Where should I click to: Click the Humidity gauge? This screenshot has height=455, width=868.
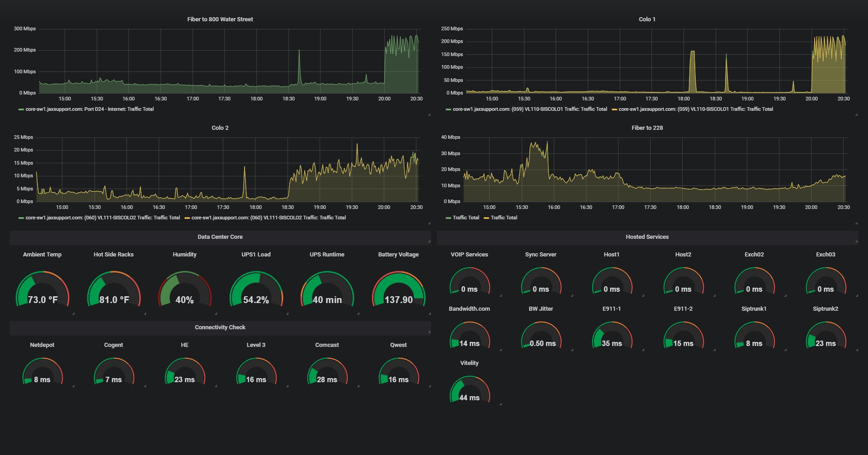[x=184, y=289]
